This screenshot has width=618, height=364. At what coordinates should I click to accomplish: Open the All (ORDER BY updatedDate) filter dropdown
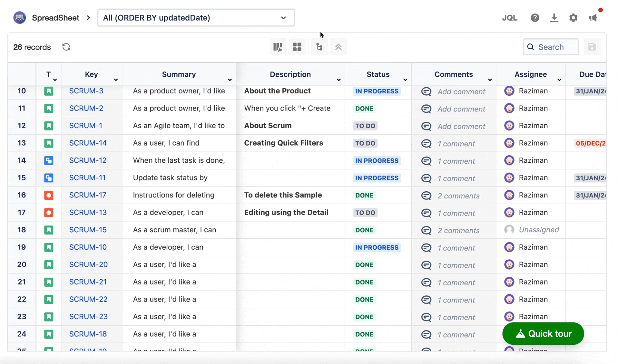(196, 18)
